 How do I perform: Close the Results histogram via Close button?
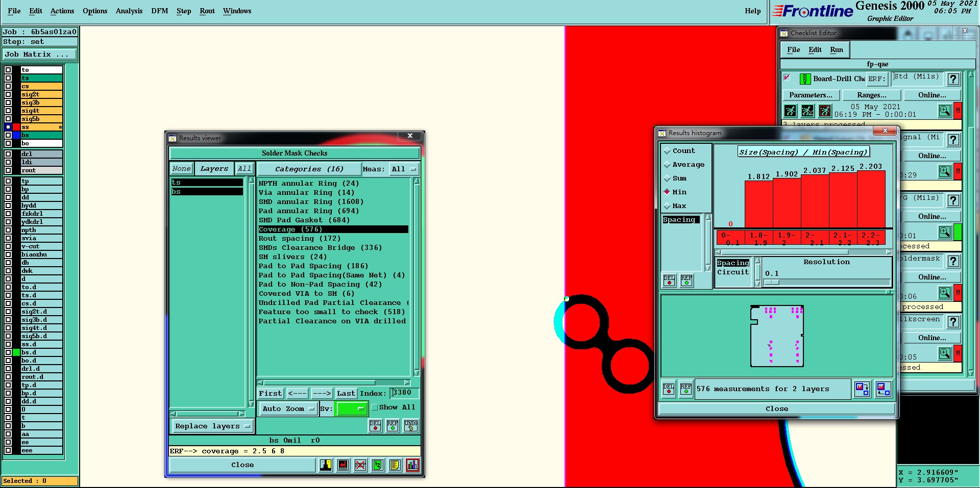coord(777,408)
